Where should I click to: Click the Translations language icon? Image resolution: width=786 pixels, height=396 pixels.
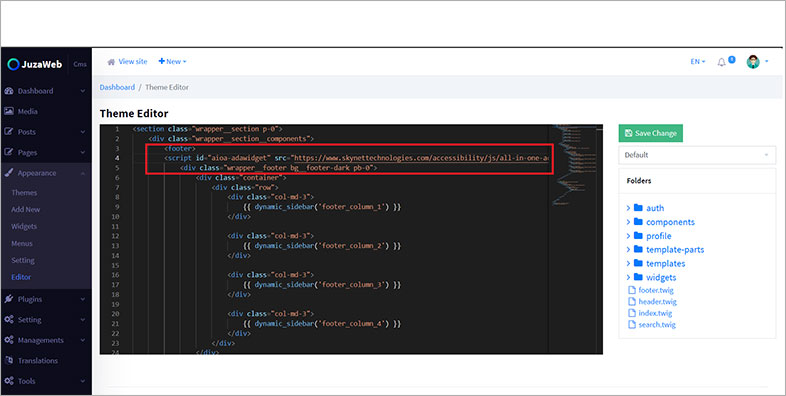coord(9,361)
